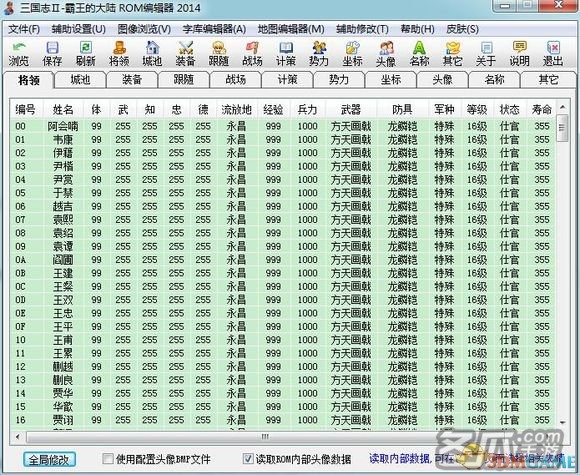
Task: Click horizontal scrollbar left arrow
Action: (x=17, y=437)
